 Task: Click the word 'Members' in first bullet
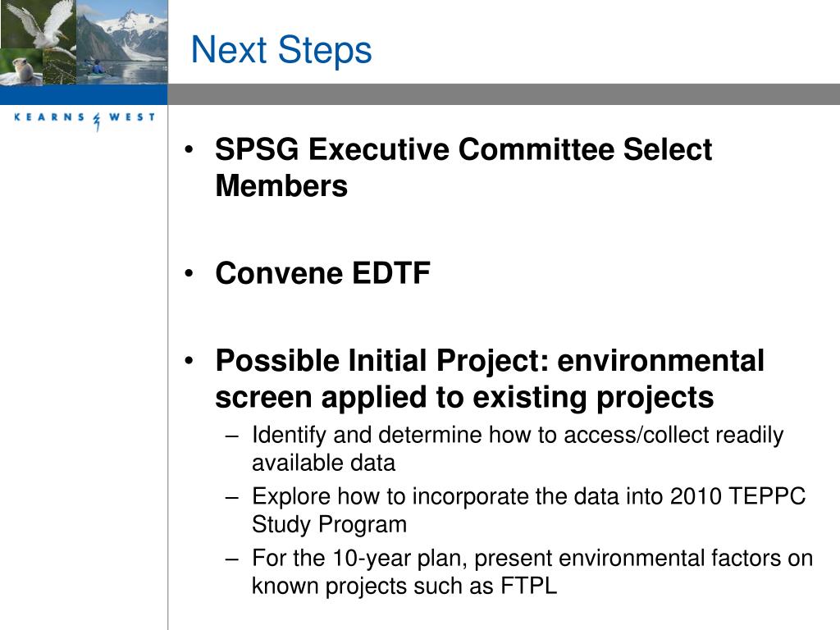click(x=281, y=186)
